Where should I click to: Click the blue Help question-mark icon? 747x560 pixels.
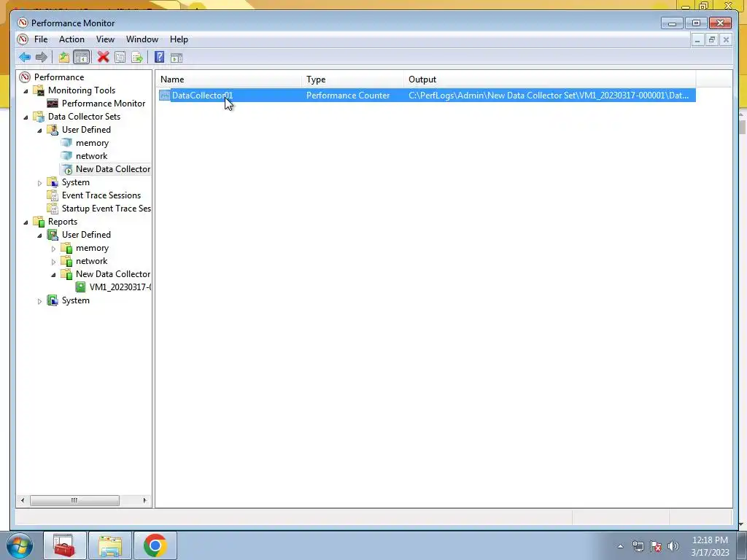(x=160, y=58)
